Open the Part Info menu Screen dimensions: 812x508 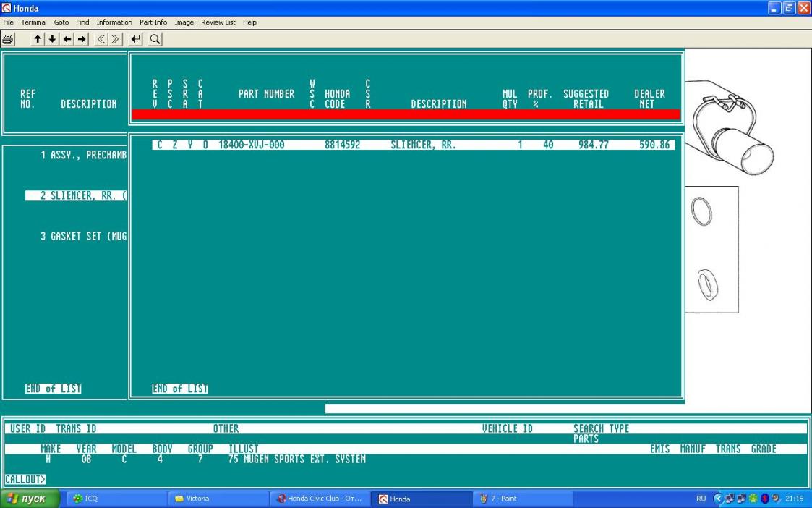[x=153, y=22]
